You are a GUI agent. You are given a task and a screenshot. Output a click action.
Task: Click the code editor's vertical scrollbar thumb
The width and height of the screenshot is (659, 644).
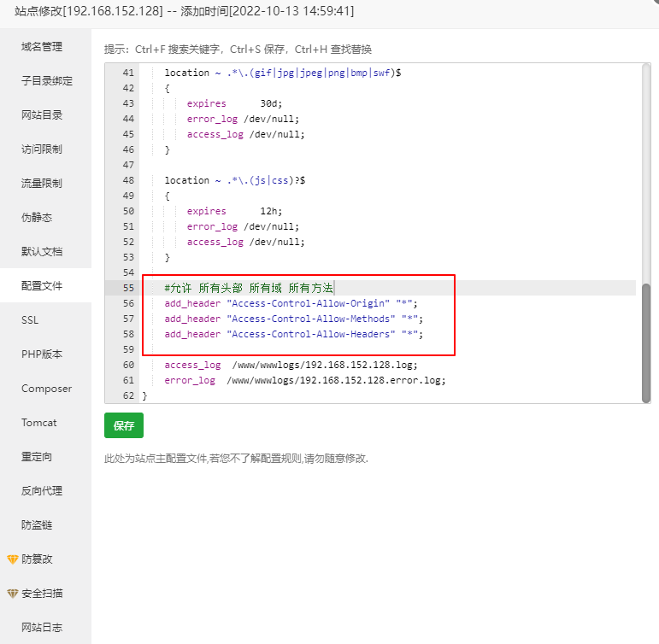tap(645, 342)
